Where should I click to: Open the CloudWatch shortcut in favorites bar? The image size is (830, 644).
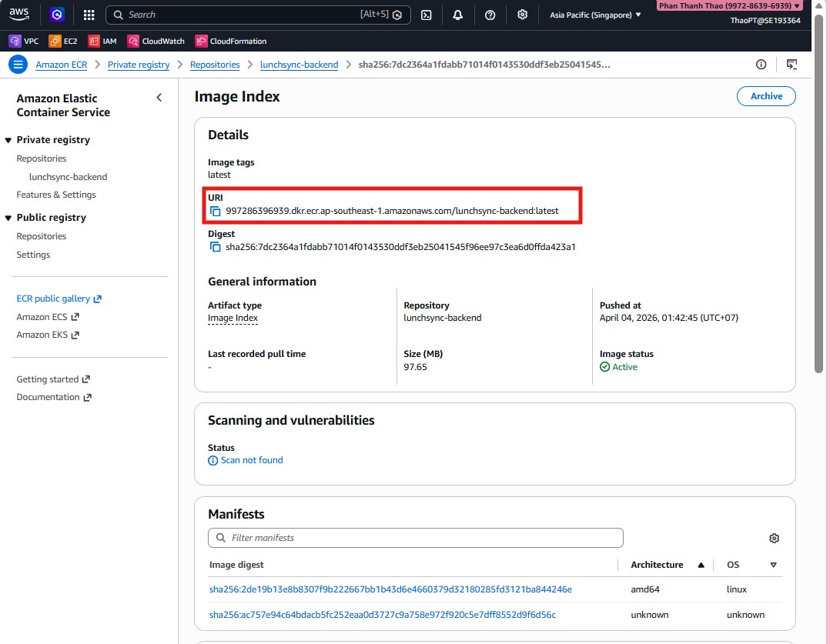[x=156, y=41]
